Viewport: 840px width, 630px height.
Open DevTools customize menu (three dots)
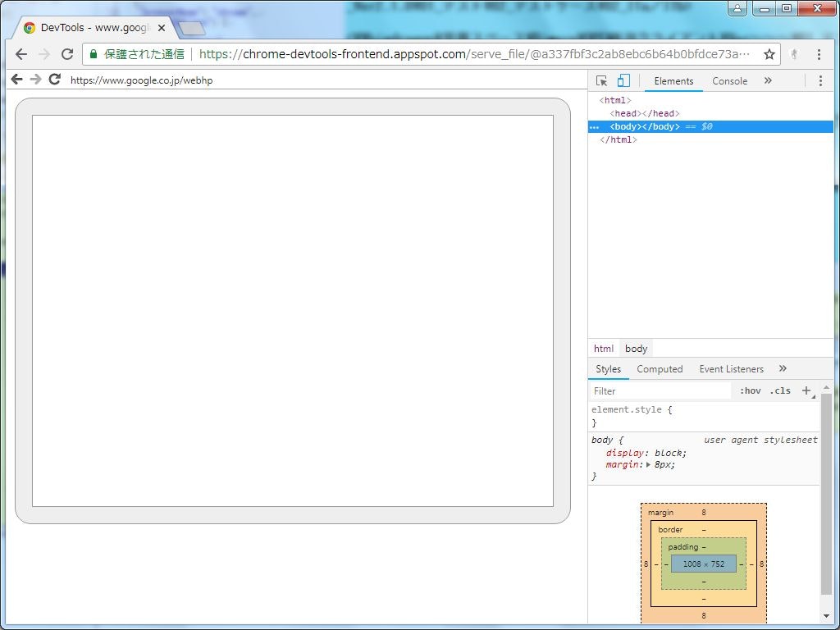point(820,81)
